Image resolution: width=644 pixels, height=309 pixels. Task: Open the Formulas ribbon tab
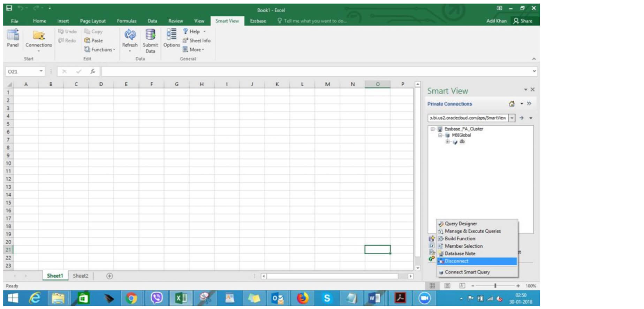127,21
